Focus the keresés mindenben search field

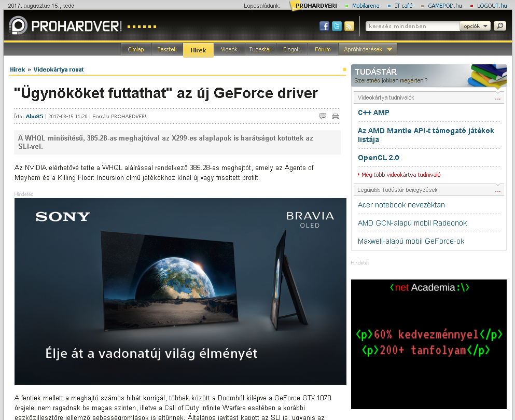[x=412, y=26]
